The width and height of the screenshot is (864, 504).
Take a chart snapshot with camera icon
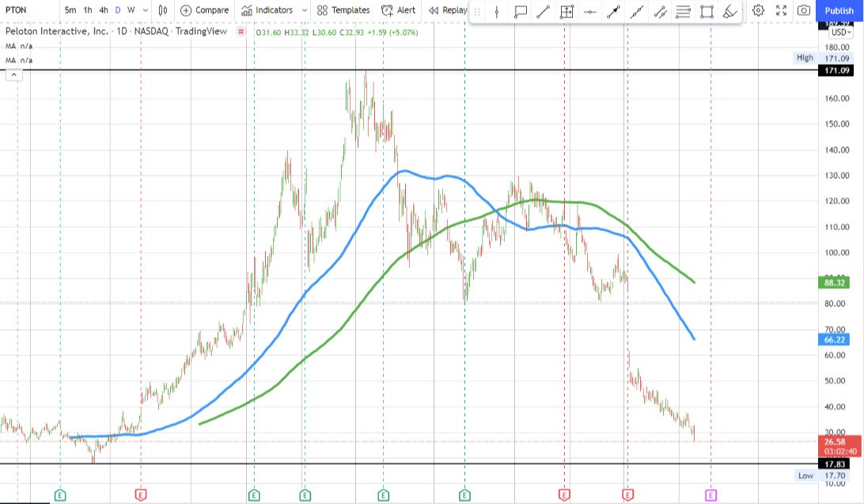click(804, 10)
